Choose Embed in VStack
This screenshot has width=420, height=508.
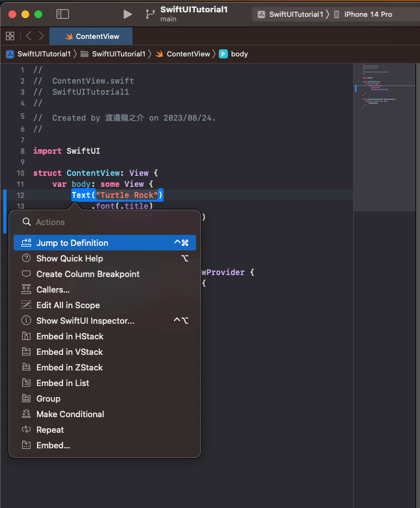105,352
